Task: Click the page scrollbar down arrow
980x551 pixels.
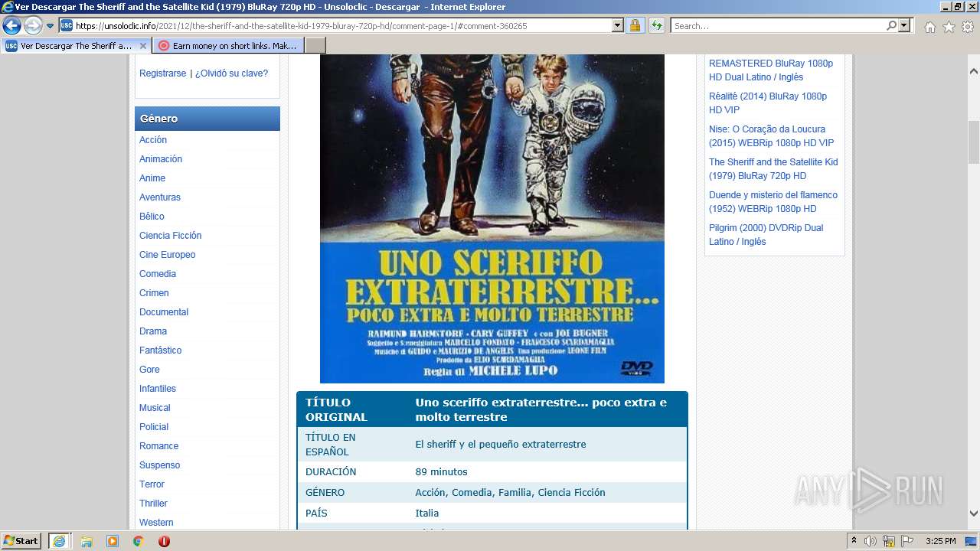Action: pyautogui.click(x=974, y=514)
